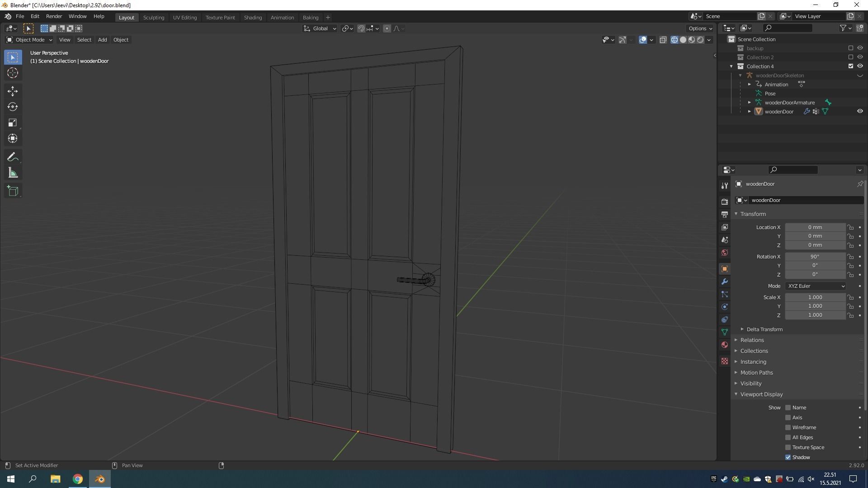The image size is (868, 488).
Task: Open the Scene properties tab
Action: [x=725, y=239]
